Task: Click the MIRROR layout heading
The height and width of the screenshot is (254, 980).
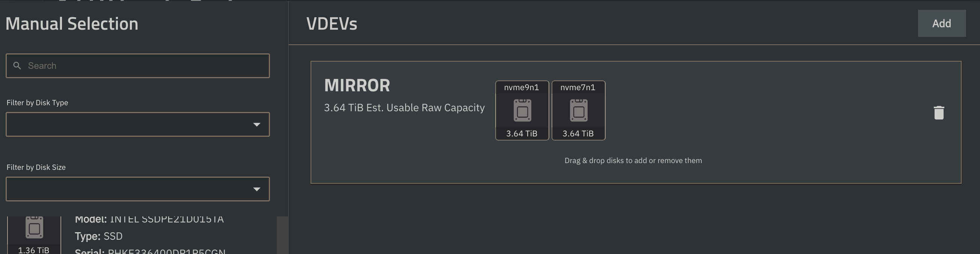Action: 357,85
